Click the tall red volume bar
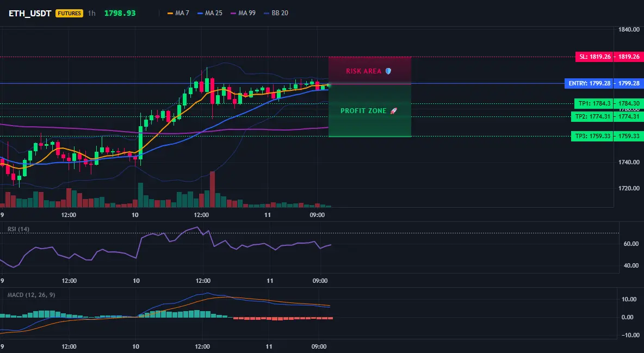Viewport: 644px width, 353px height. [212, 189]
